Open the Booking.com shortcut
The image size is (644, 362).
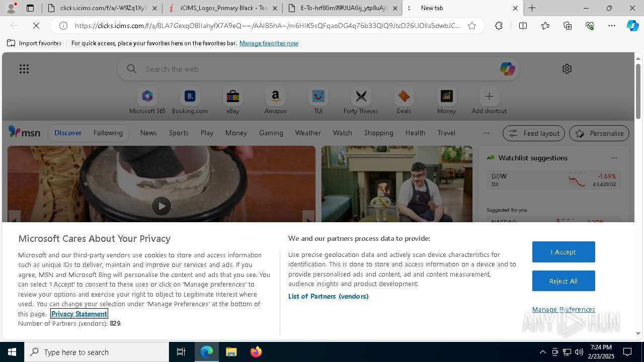coord(190,101)
